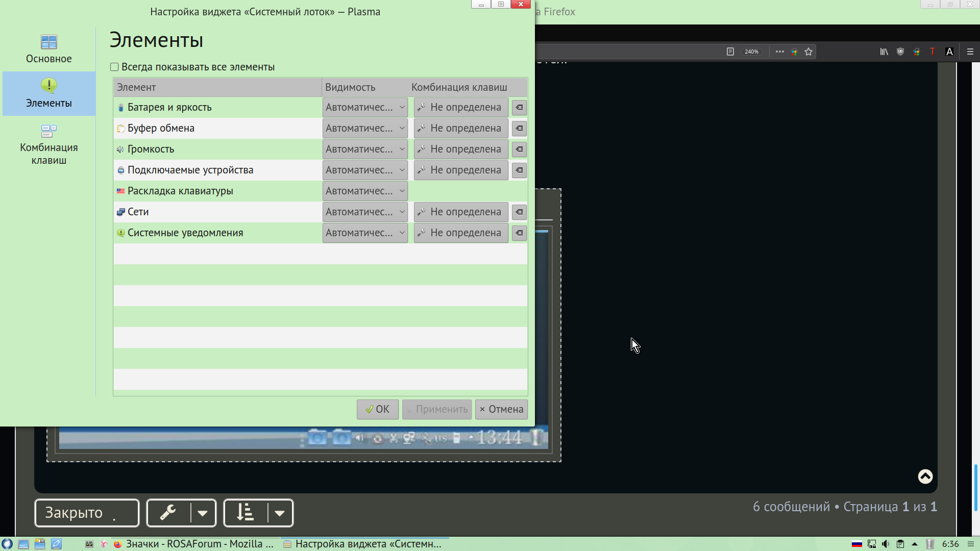
Task: Open the volume icon in system tray
Action: coord(886,544)
